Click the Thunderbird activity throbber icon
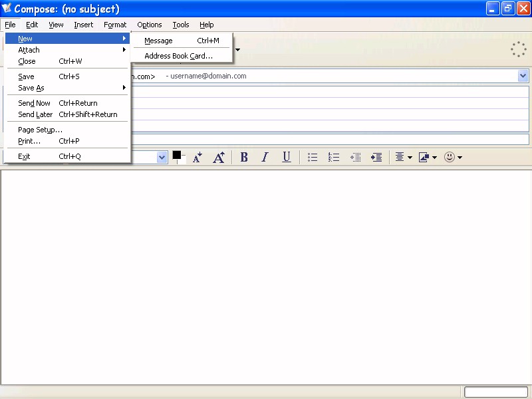 click(x=519, y=49)
